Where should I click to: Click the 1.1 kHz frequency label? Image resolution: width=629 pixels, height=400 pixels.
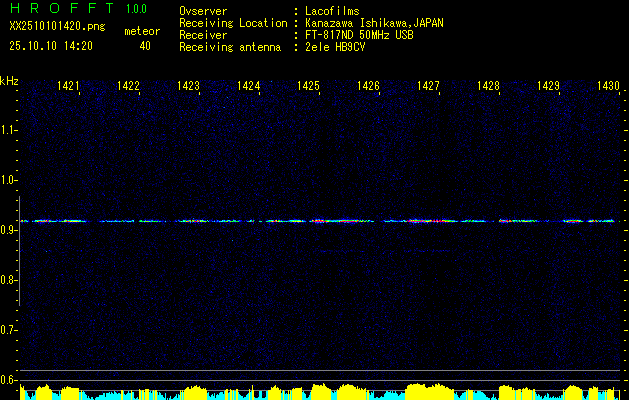click(x=9, y=130)
